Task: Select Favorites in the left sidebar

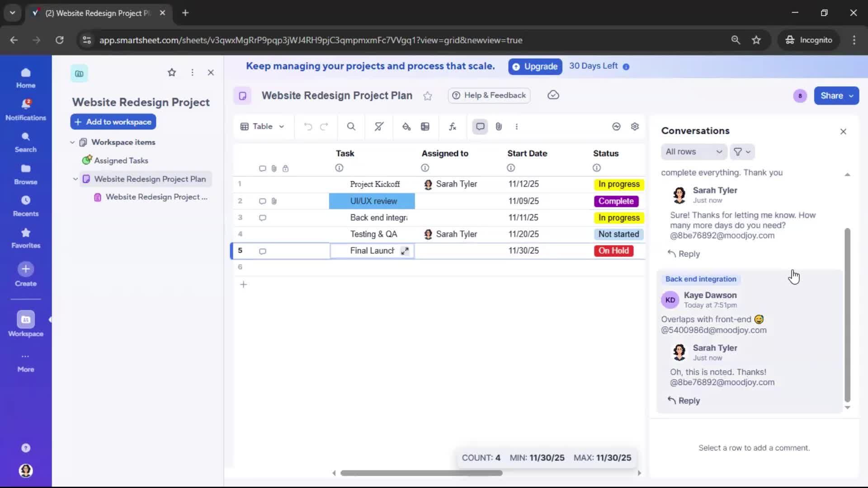Action: tap(26, 237)
